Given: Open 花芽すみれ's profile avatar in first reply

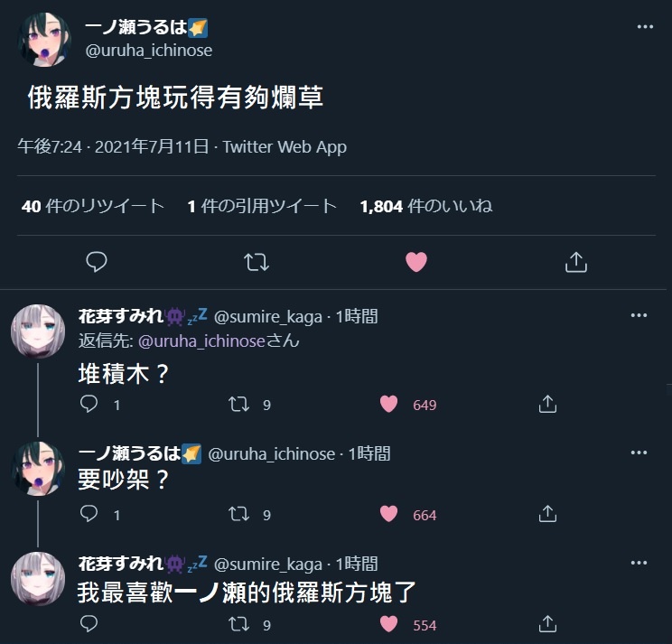Looking at the screenshot, I should click(x=38, y=331).
